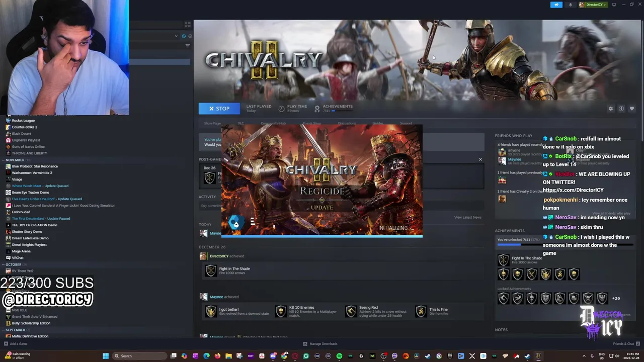Open File Explorer from the taskbar
Image resolution: width=644 pixels, height=362 pixels.
(x=228, y=356)
